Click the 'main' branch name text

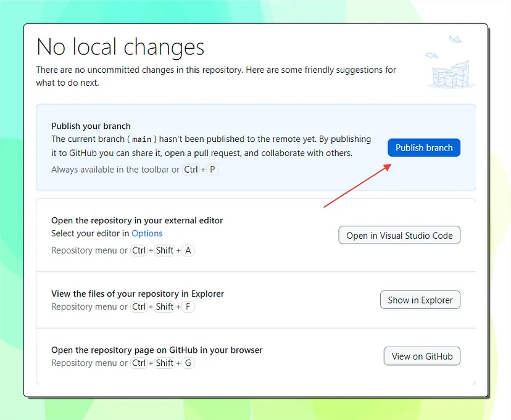(142, 139)
